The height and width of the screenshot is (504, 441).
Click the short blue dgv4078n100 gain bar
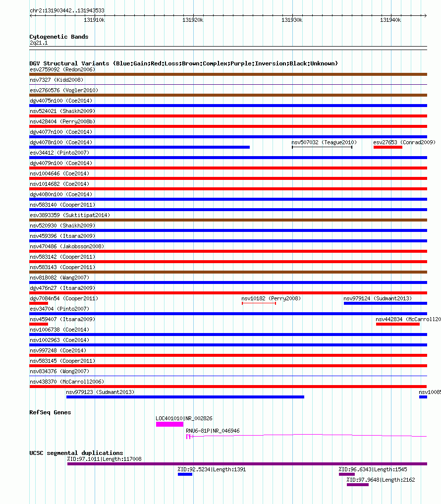140,147
